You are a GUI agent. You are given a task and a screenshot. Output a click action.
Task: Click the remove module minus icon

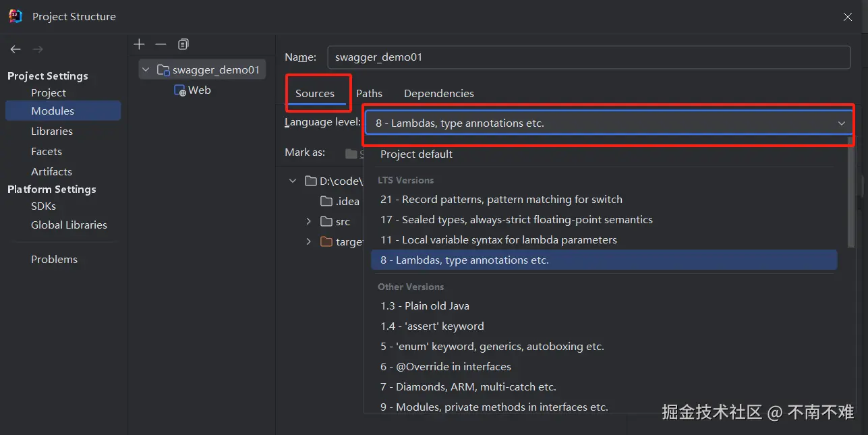161,45
